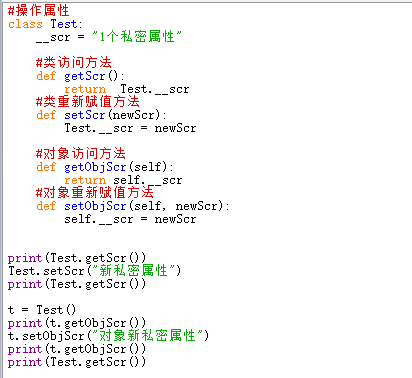Click the comment #类重新赋值方法
This screenshot has width=412, height=378.
click(x=88, y=102)
